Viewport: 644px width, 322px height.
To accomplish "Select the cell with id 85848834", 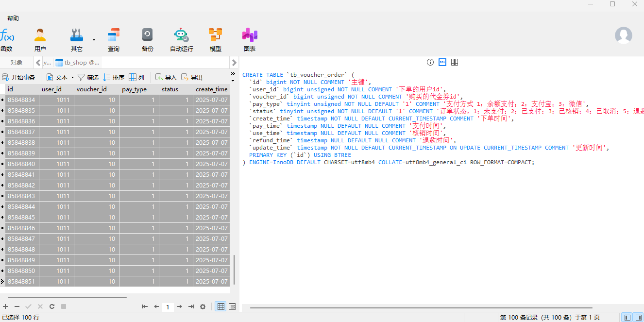I will (22, 100).
